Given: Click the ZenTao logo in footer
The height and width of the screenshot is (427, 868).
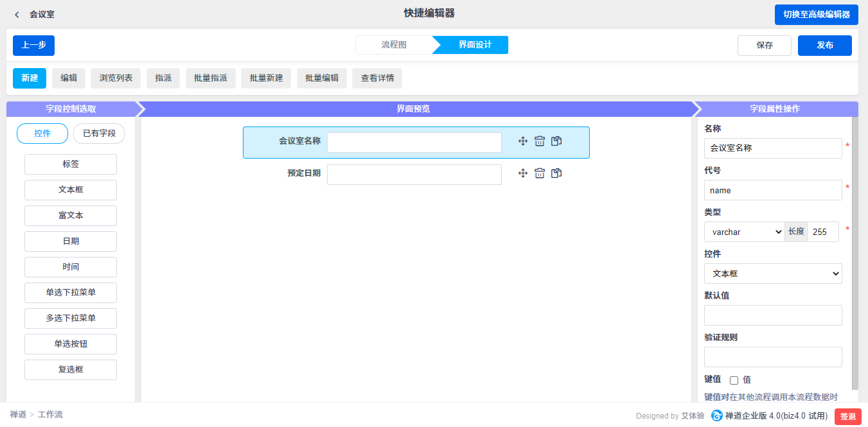Looking at the screenshot, I should (x=716, y=415).
